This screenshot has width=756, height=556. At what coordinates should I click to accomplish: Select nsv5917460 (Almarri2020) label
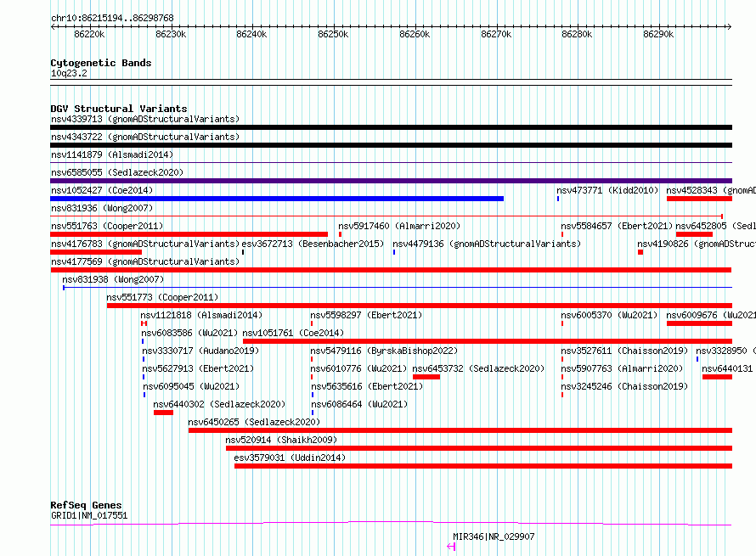pos(399,226)
